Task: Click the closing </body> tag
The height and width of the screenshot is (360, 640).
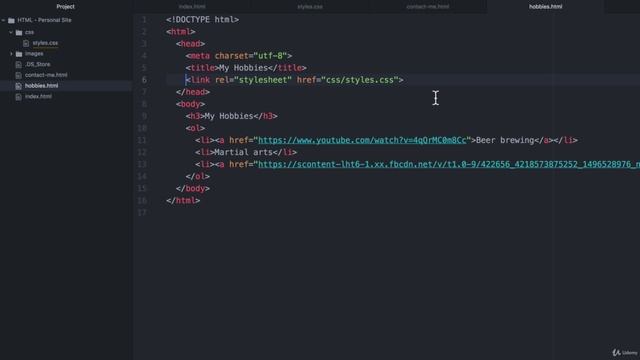Action: coord(193,189)
